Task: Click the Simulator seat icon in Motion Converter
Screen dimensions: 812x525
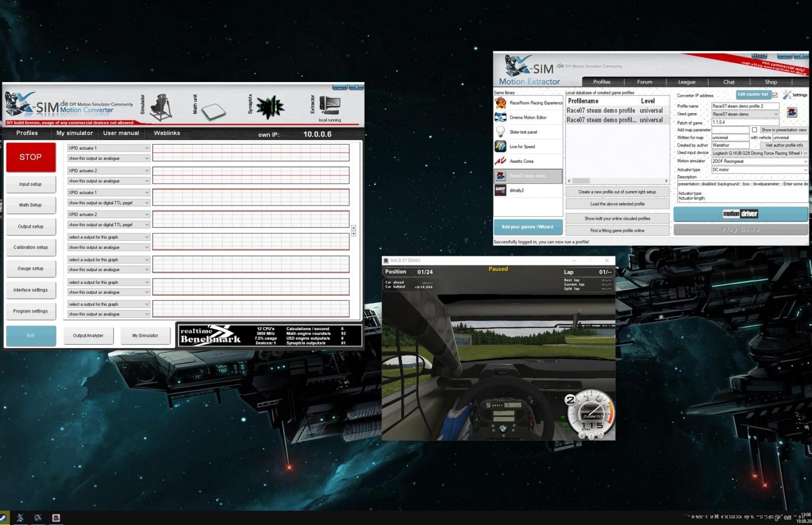Action: point(161,107)
